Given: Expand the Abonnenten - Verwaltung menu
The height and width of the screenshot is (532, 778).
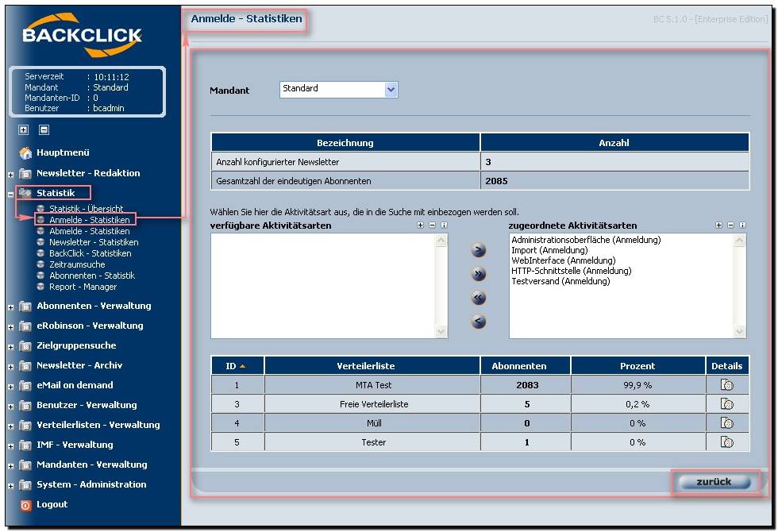Looking at the screenshot, I should coord(10,308).
